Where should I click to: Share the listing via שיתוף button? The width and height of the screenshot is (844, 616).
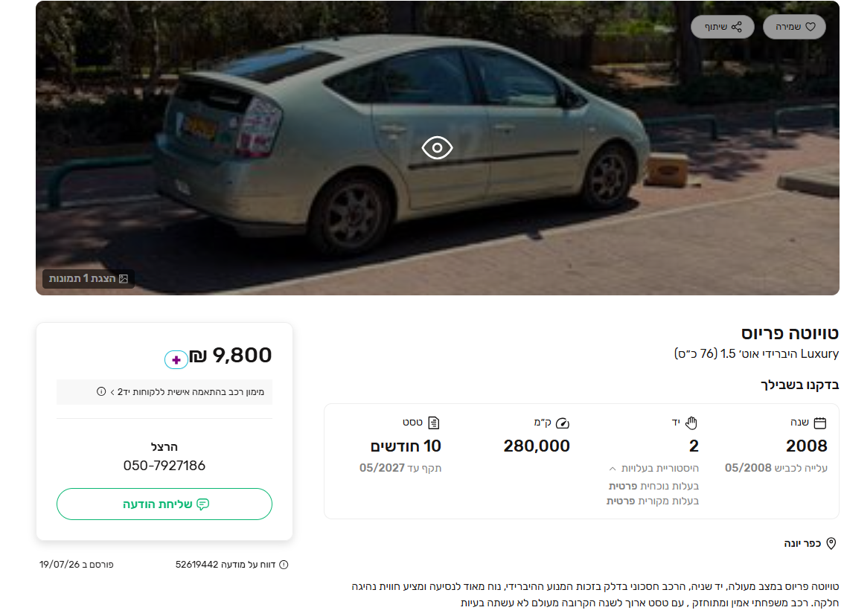tap(723, 27)
